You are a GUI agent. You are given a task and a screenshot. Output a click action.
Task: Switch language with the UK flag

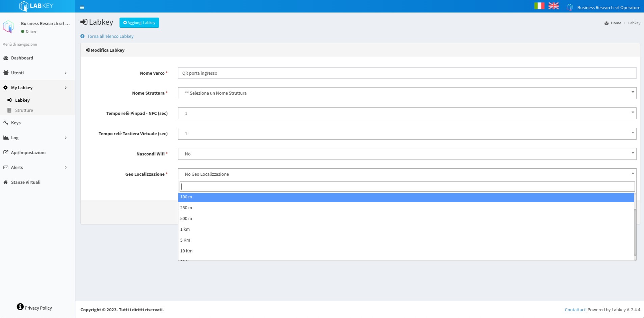click(x=554, y=6)
